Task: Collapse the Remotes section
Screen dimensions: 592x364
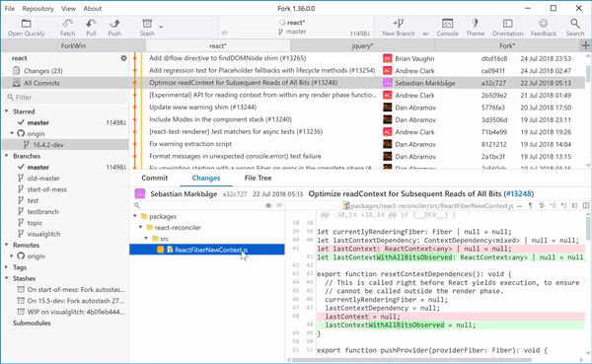Action: [x=7, y=245]
